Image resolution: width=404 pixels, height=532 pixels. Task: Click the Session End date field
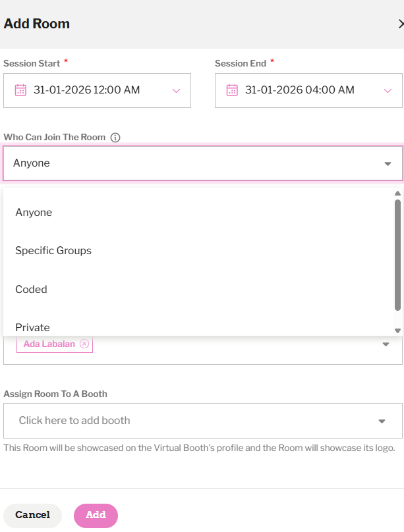coord(308,91)
